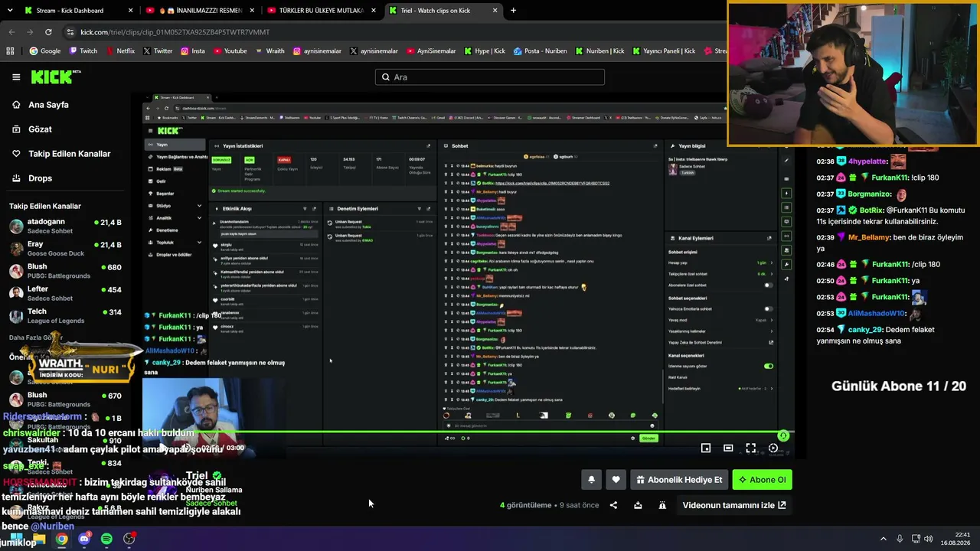The width and height of the screenshot is (980, 551).
Task: Toggle Abonelere özel sohbet in the clip
Action: tap(768, 285)
